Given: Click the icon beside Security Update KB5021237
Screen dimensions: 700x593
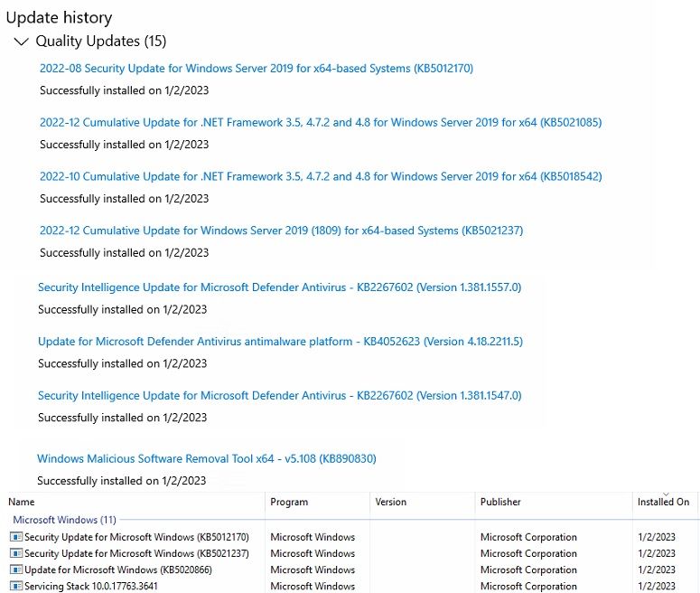Looking at the screenshot, I should click(x=16, y=553).
